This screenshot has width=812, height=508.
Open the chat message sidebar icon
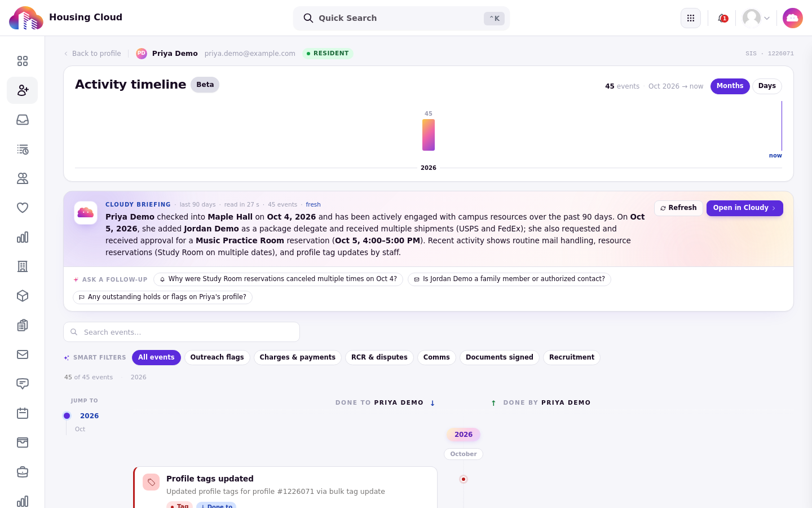pos(23,384)
